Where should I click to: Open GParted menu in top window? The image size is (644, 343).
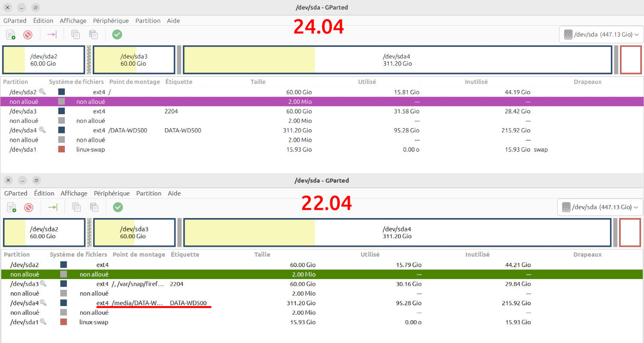click(15, 21)
